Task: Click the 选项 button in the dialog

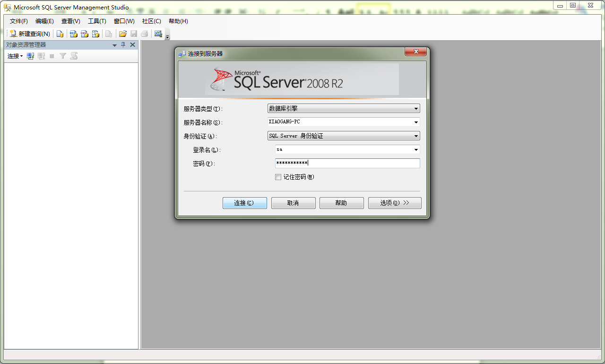Action: coord(395,203)
